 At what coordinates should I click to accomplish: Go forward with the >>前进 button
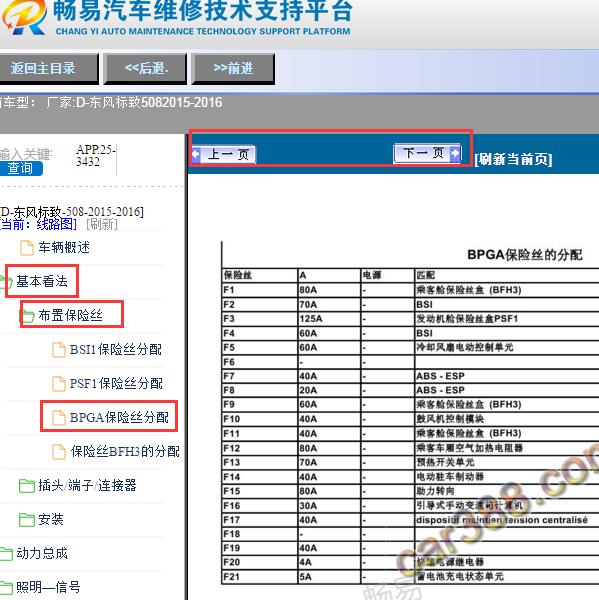pyautogui.click(x=233, y=68)
